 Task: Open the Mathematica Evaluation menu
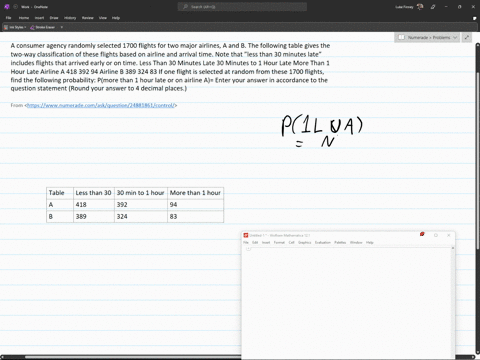tap(323, 243)
